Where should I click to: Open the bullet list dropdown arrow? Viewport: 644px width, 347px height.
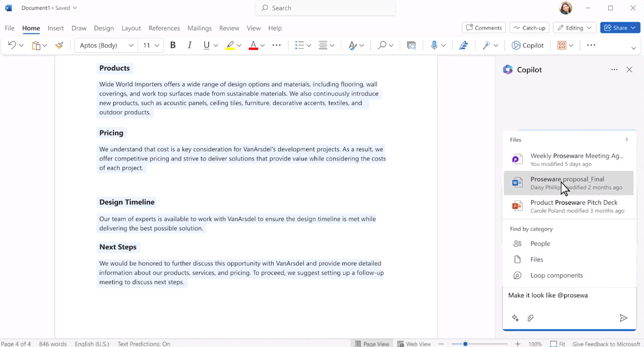pyautogui.click(x=308, y=46)
